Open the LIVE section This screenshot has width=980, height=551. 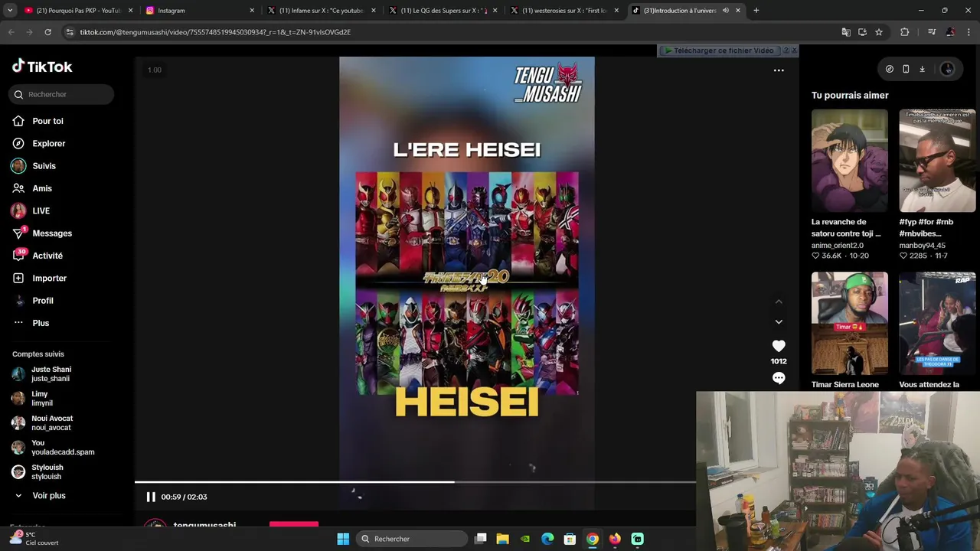point(41,210)
